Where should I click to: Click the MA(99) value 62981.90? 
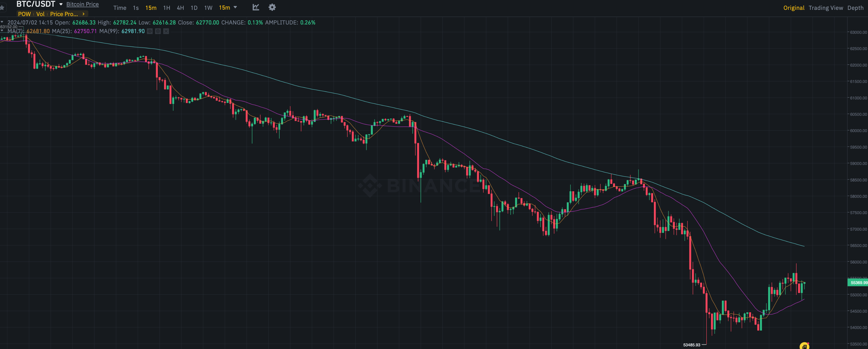click(x=133, y=31)
